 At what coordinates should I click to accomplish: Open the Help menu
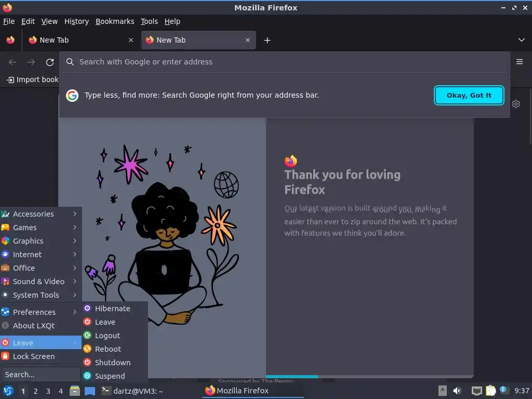point(172,21)
